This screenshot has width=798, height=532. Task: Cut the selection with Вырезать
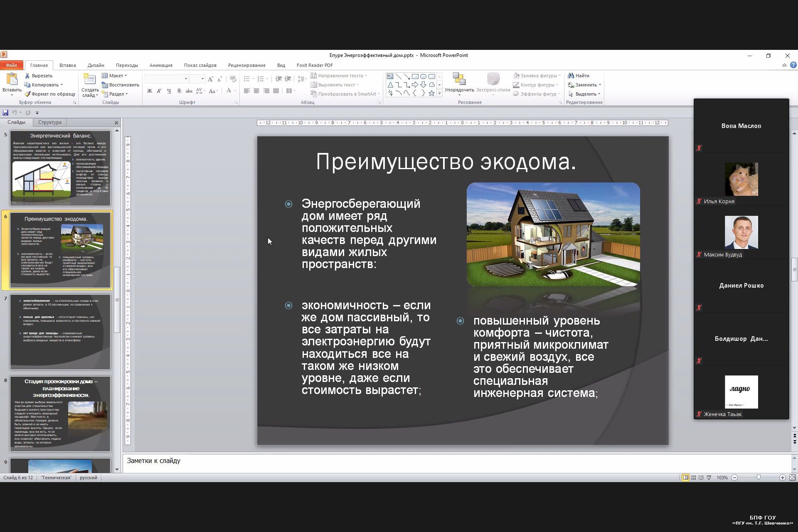(39, 76)
